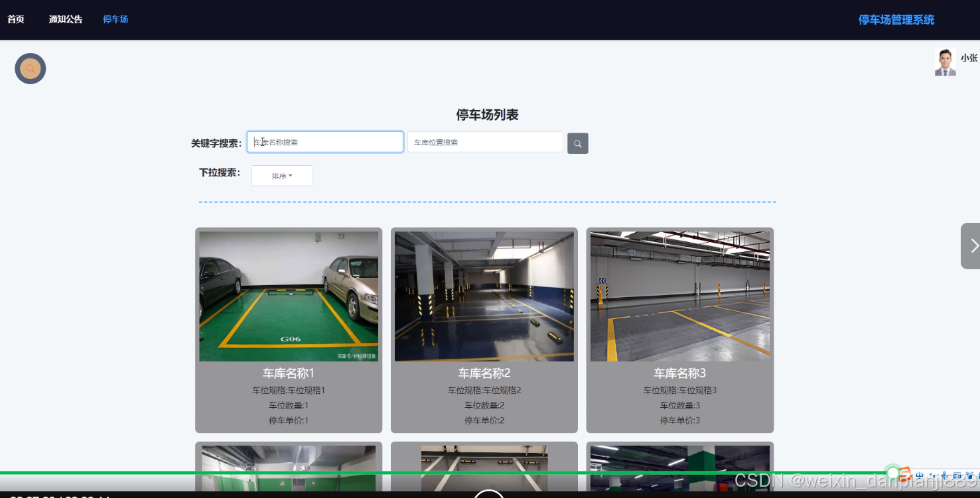Focus the 车库名称搜索 input field

[325, 142]
